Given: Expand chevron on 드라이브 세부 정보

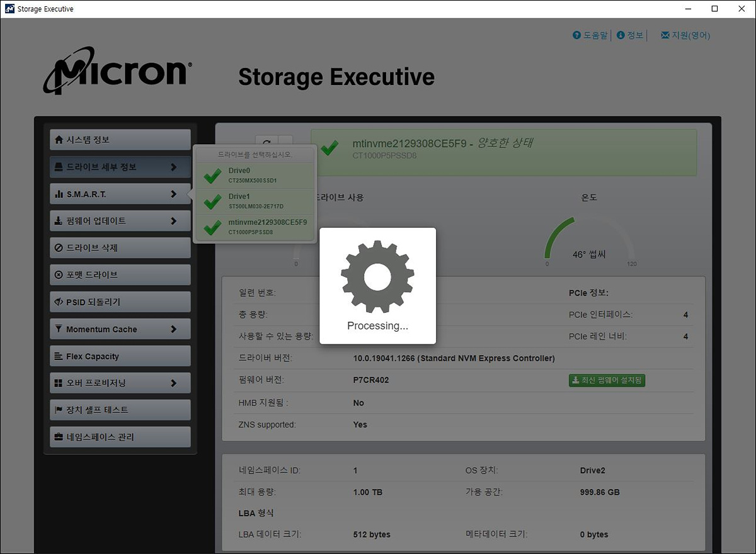Looking at the screenshot, I should point(174,167).
